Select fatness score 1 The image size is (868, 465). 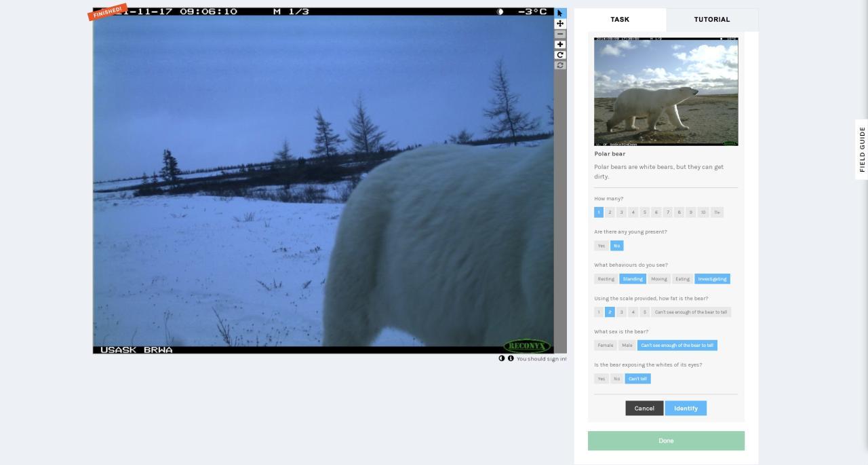pyautogui.click(x=599, y=312)
